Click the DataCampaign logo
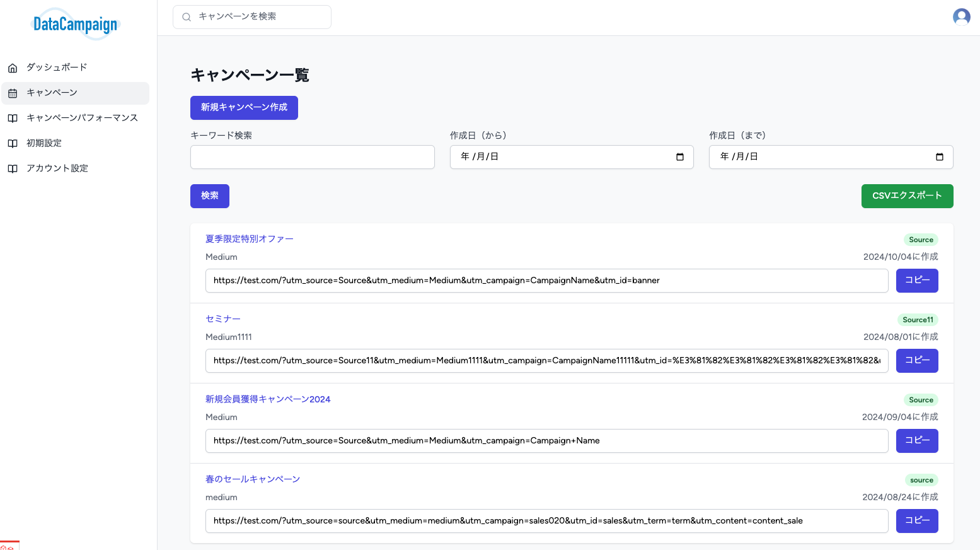 (x=76, y=25)
